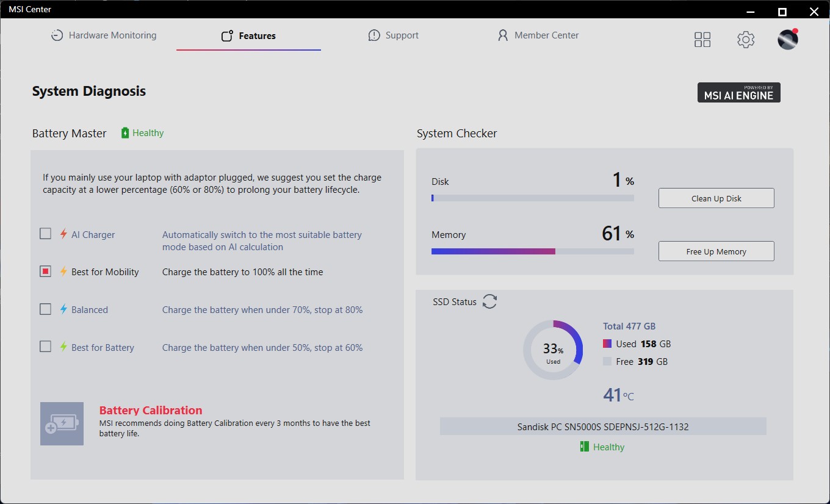The image size is (830, 504).
Task: Click the red AI Charger lightning icon
Action: click(63, 234)
